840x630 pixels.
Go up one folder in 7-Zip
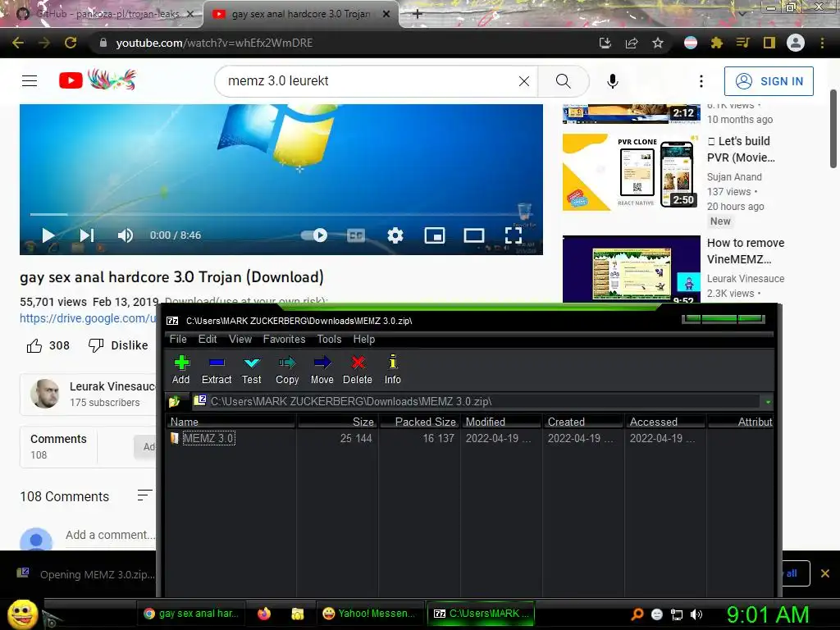pos(174,401)
